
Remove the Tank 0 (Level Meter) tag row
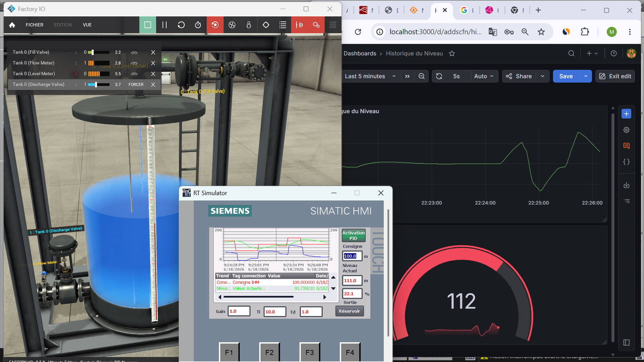pos(153,74)
